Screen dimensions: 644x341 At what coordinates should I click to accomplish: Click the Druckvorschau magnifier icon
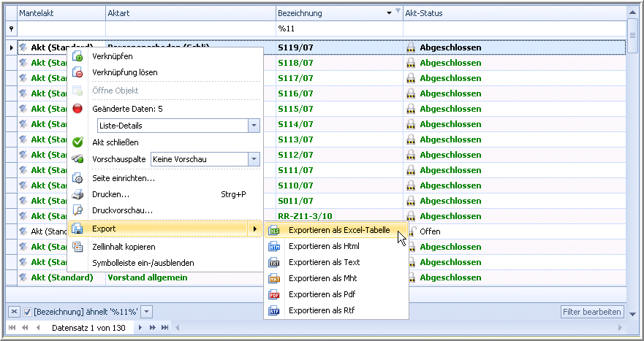click(x=78, y=211)
